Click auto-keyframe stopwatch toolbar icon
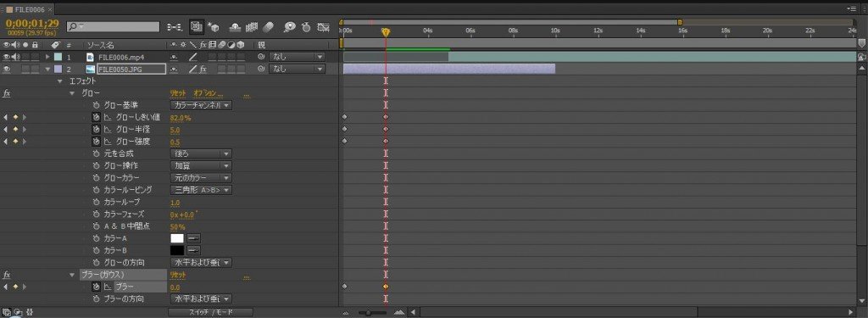Image resolution: width=868 pixels, height=318 pixels. pos(306,26)
